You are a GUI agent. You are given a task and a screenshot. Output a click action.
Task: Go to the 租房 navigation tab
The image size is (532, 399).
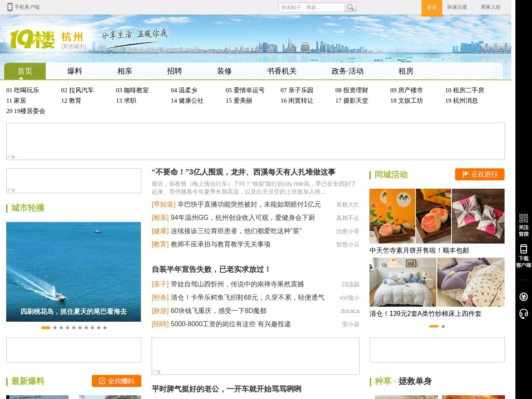coord(406,71)
